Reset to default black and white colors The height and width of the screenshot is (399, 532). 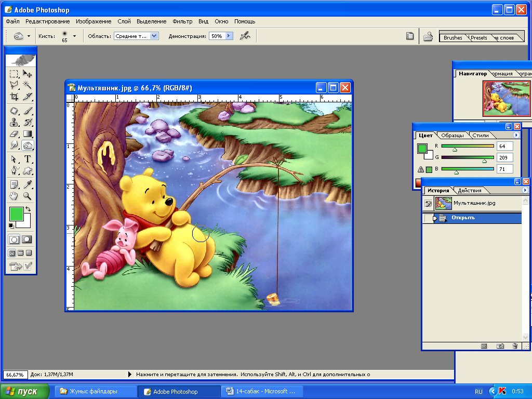11,225
